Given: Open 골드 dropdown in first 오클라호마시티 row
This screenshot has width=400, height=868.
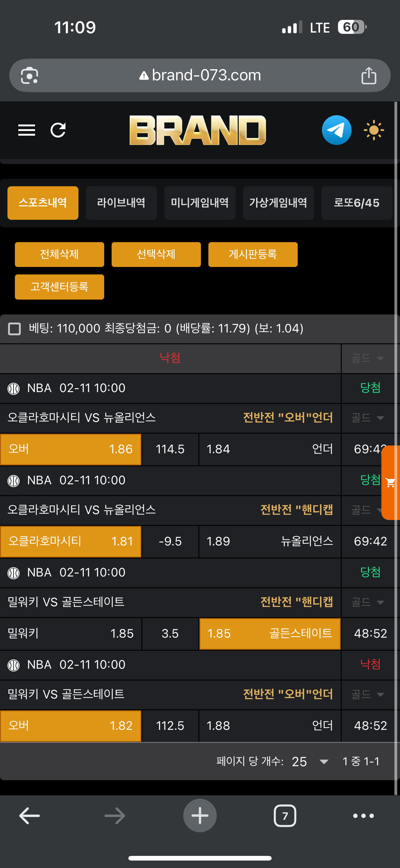Looking at the screenshot, I should pyautogui.click(x=368, y=418).
